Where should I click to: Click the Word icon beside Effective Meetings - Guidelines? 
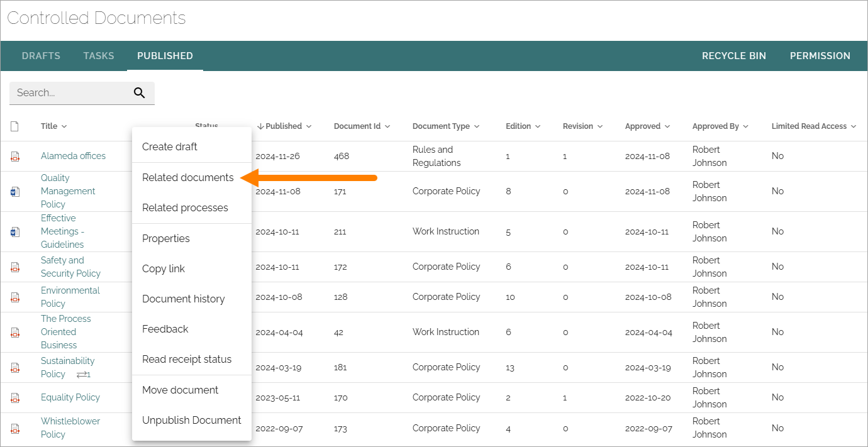[15, 231]
